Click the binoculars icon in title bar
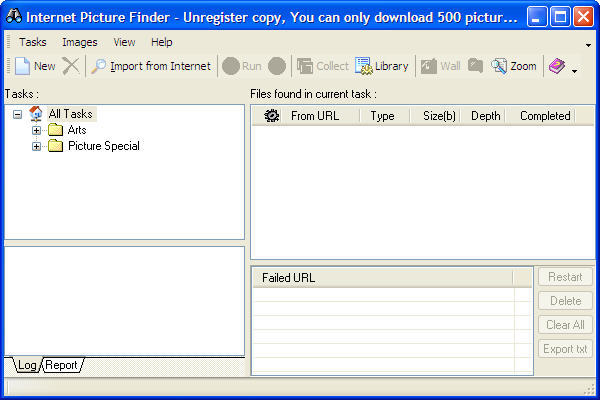The height and width of the screenshot is (400, 600). pyautogui.click(x=14, y=16)
